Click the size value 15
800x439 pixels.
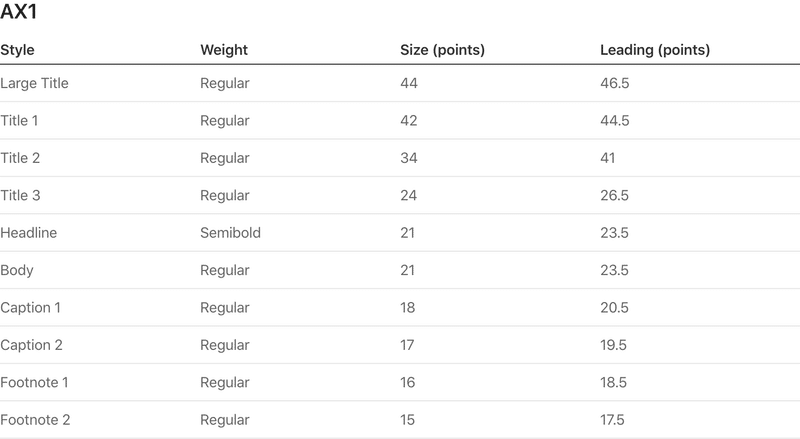pos(407,420)
